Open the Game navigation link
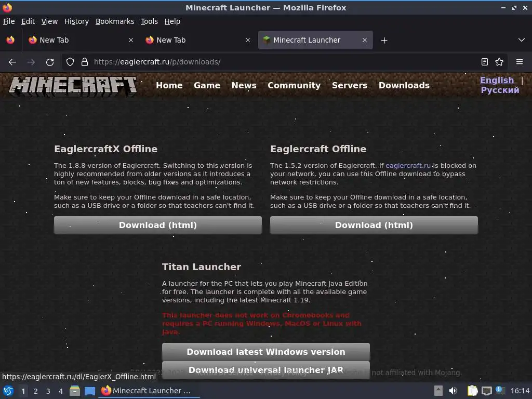Image resolution: width=532 pixels, height=399 pixels. pos(207,86)
